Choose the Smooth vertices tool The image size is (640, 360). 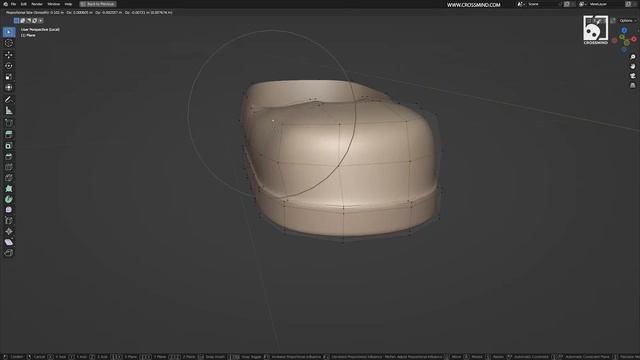(9, 210)
